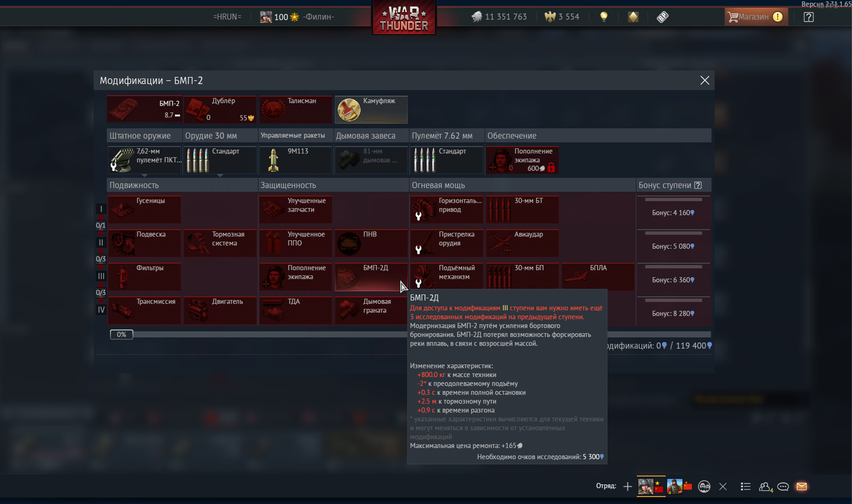Open the battle pass ticket icon

point(663,17)
